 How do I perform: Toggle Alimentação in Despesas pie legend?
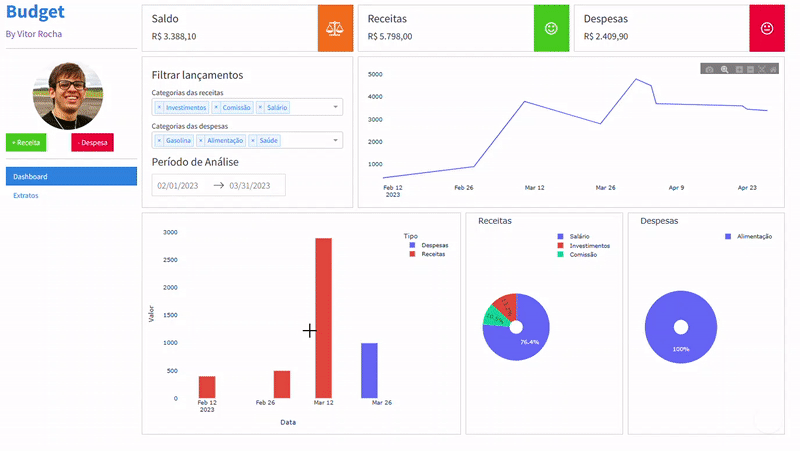click(x=748, y=237)
